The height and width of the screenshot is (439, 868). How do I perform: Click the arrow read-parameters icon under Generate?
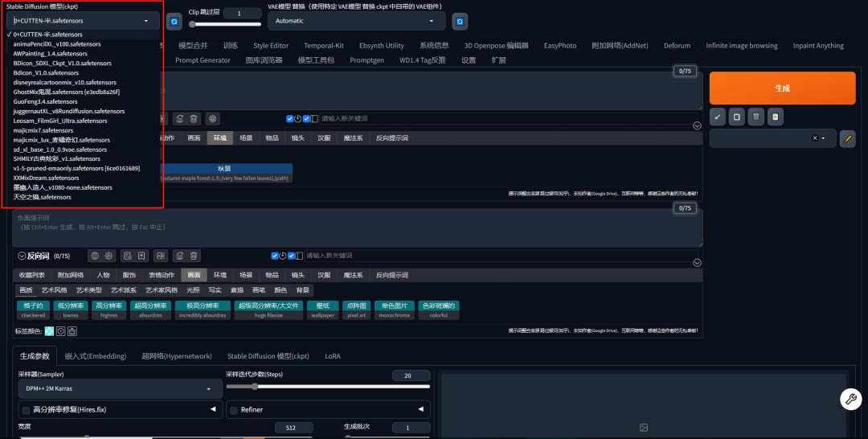718,117
